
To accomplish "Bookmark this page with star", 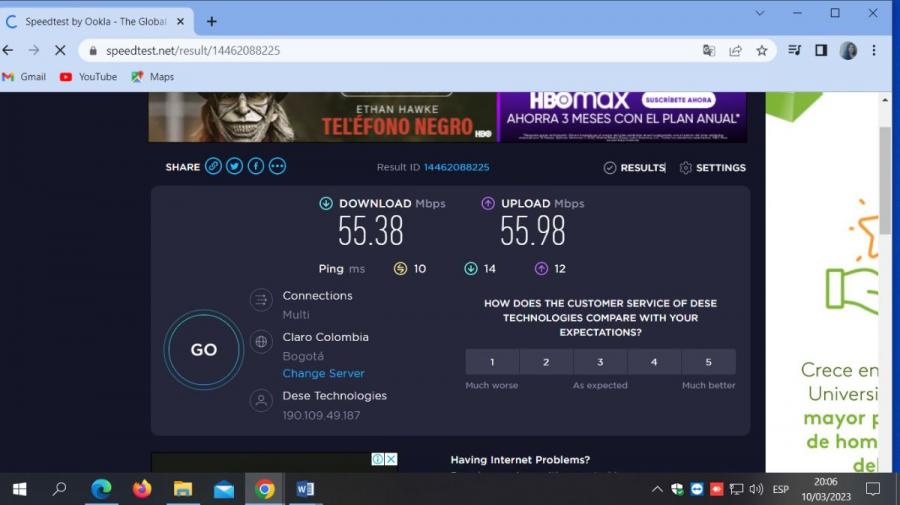I will pos(762,50).
